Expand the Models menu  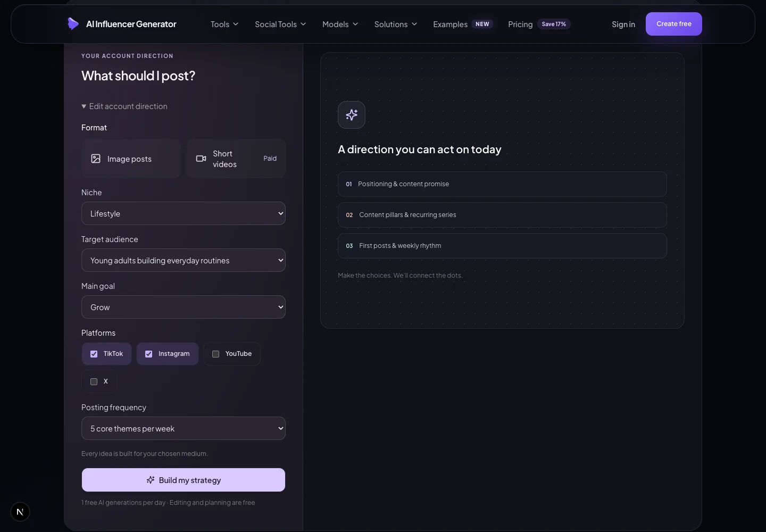point(340,24)
